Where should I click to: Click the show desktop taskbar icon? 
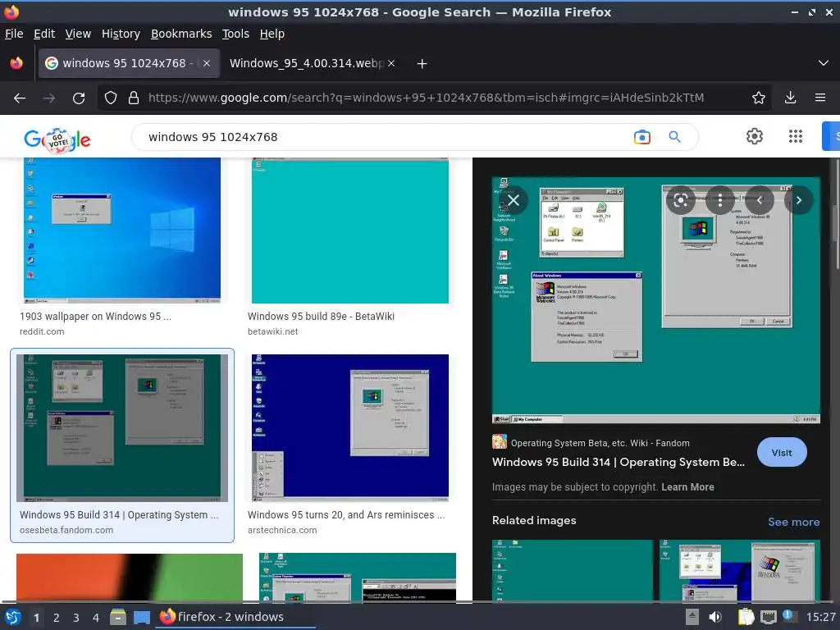click(141, 617)
